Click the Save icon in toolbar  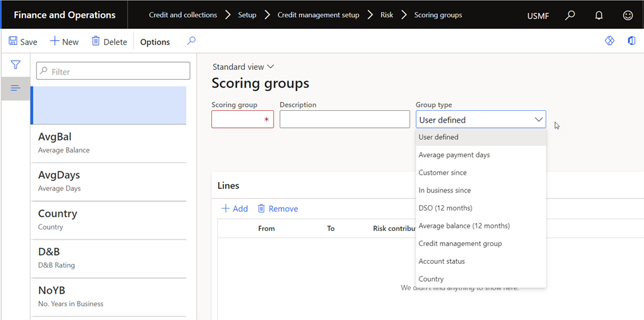coord(13,42)
